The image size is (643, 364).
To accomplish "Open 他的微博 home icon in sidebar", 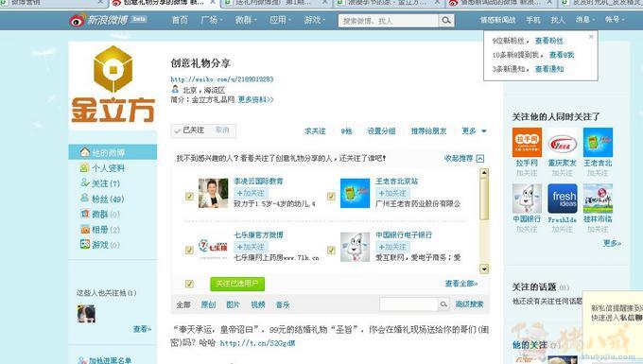I will [85, 152].
